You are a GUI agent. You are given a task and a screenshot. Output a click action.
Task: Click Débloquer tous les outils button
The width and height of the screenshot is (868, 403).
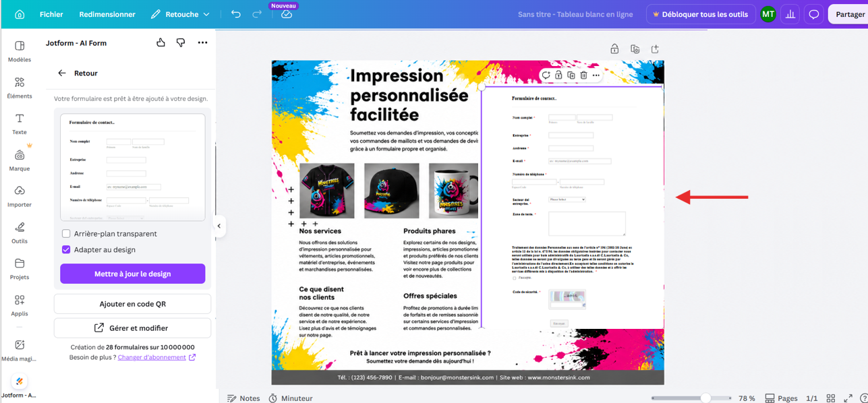coord(700,14)
